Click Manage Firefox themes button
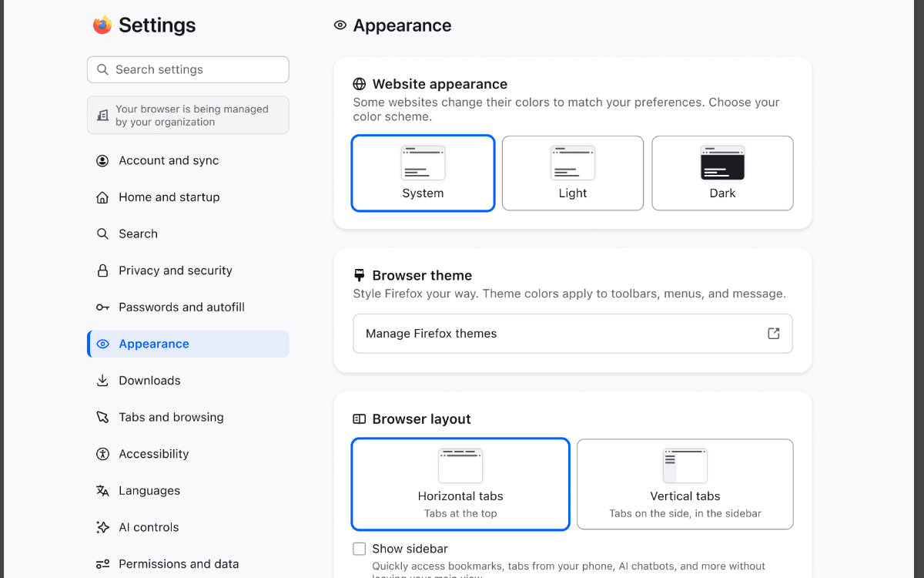This screenshot has width=924, height=578. [571, 334]
